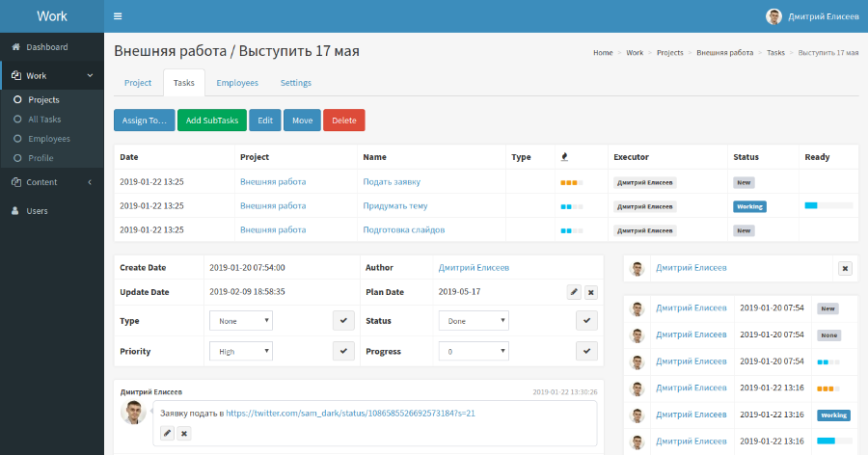The image size is (868, 455).
Task: Select All Tasks in the sidebar
Action: pos(44,120)
